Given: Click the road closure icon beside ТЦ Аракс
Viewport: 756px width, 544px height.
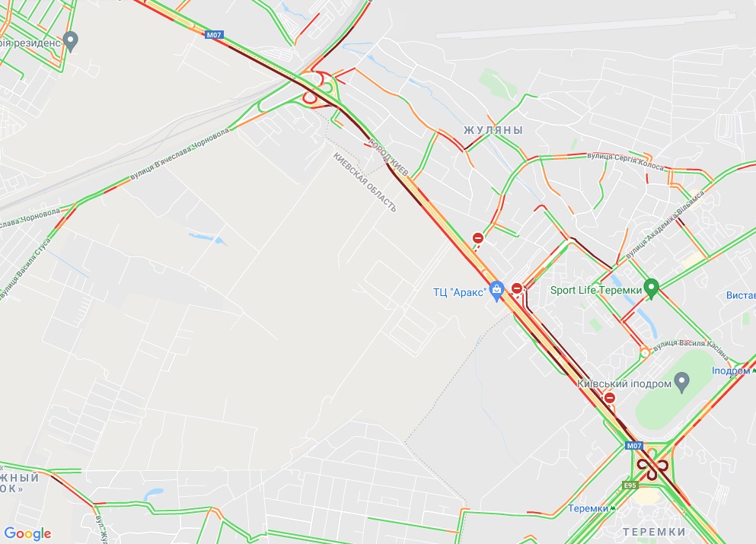Looking at the screenshot, I should (x=517, y=288).
